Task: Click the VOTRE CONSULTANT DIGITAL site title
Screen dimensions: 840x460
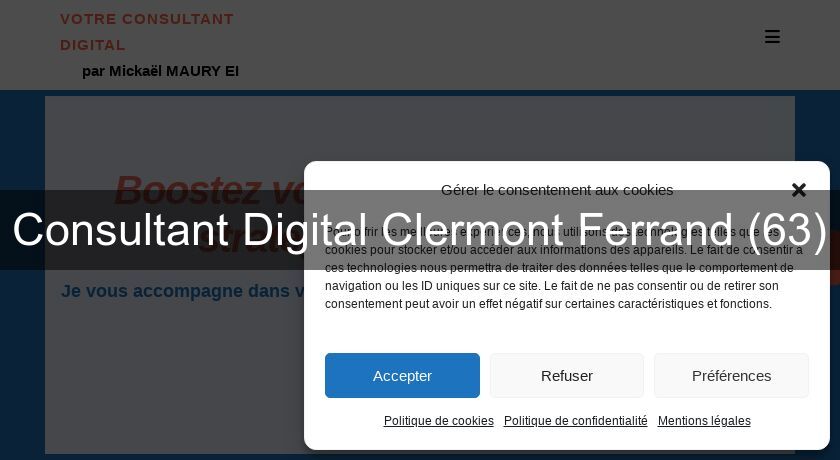Action: click(x=147, y=31)
